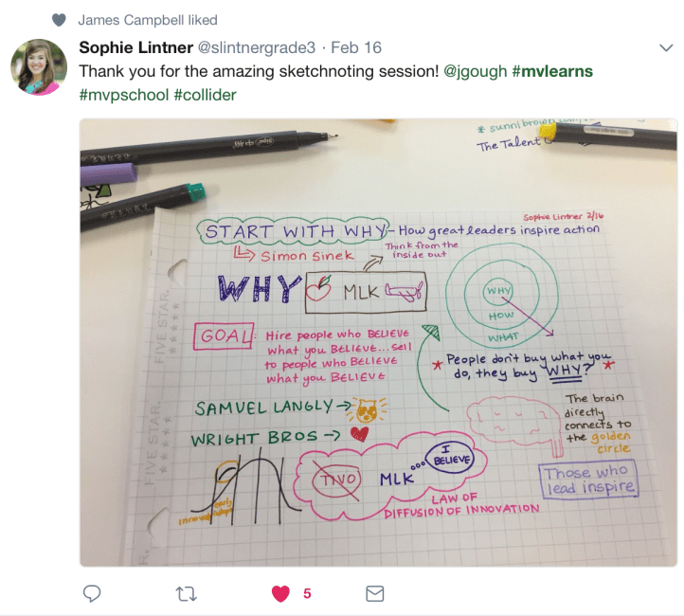Open the tweet options chevron menu
Viewport: 684px width, 616px height.
pos(666,47)
